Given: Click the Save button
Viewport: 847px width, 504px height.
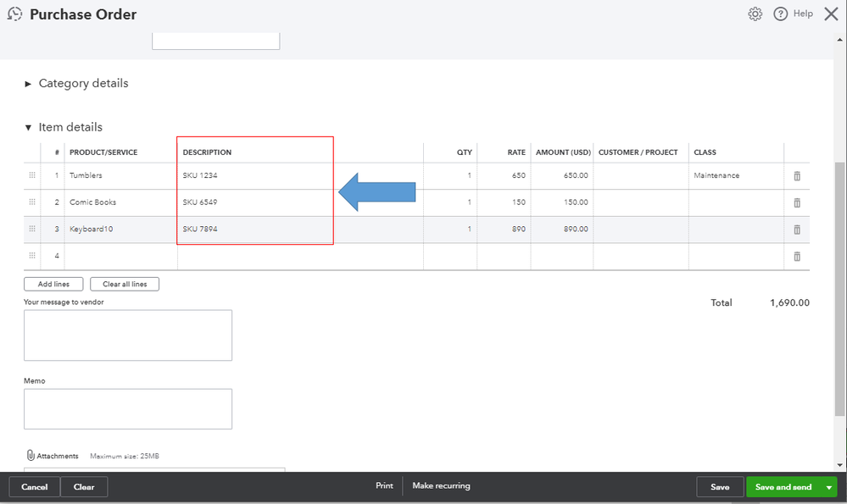Looking at the screenshot, I should [x=720, y=487].
